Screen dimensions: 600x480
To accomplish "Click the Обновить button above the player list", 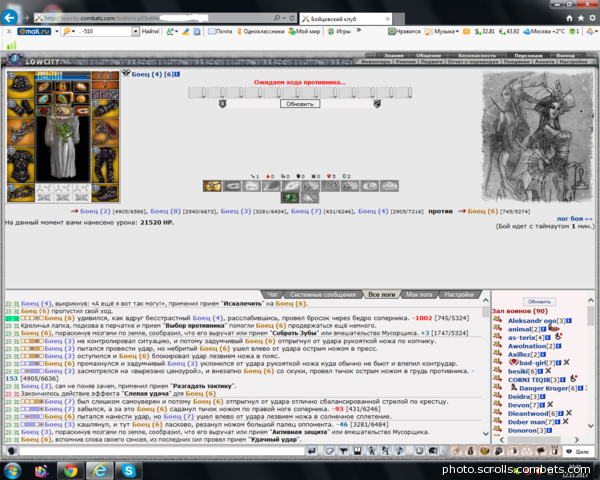I will [x=539, y=302].
